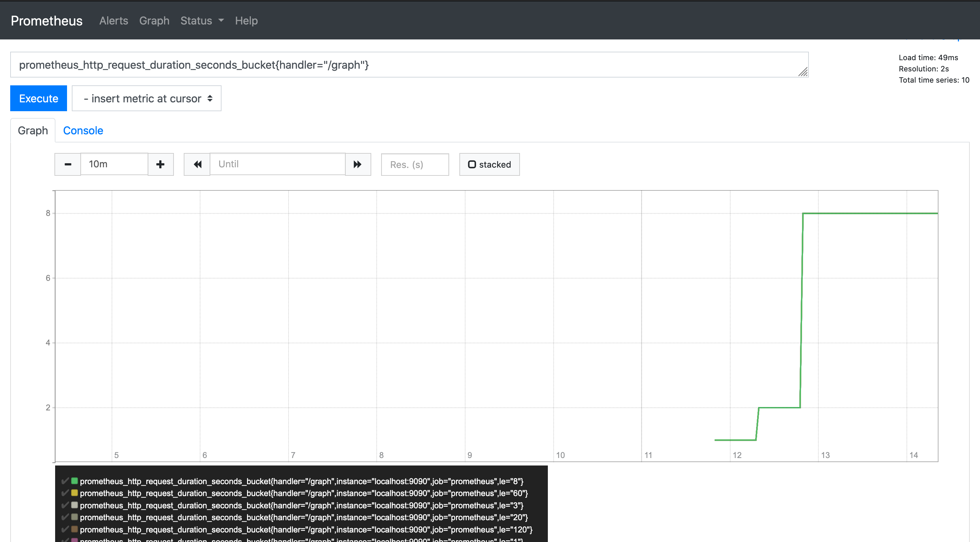Expand the Status menu in navbar
The width and height of the screenshot is (980, 542).
[x=202, y=20]
